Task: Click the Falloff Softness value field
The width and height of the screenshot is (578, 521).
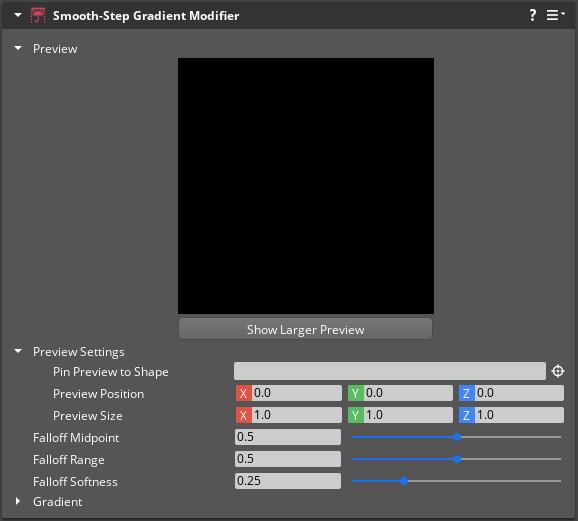Action: (x=288, y=481)
